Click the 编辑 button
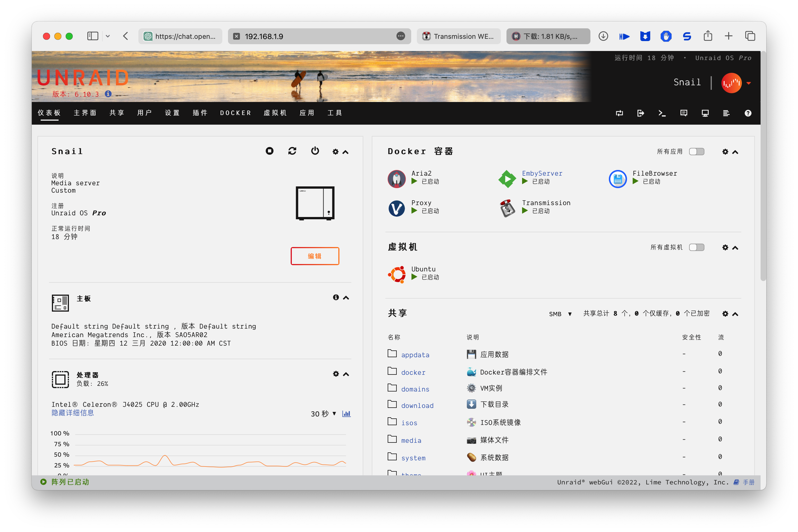The image size is (798, 532). [315, 256]
